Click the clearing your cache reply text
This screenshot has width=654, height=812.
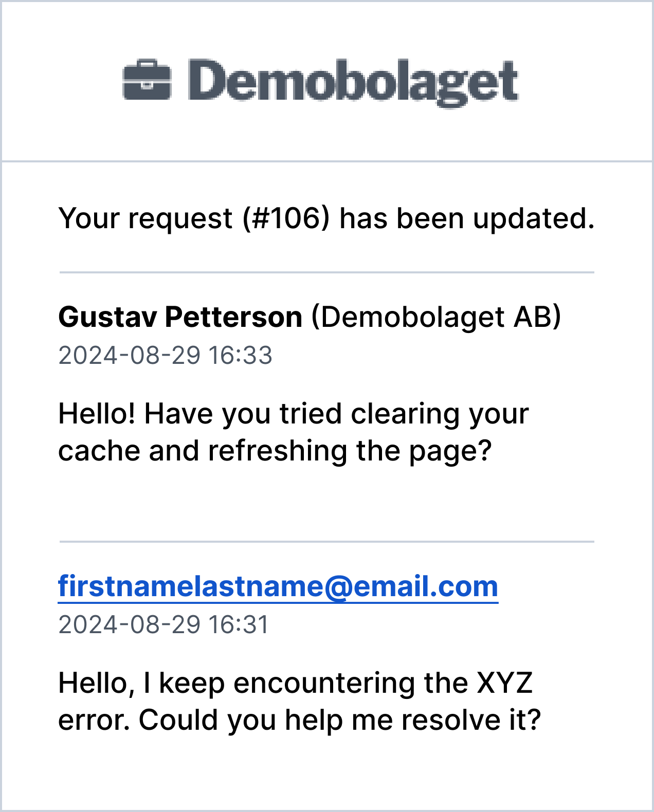[x=294, y=432]
